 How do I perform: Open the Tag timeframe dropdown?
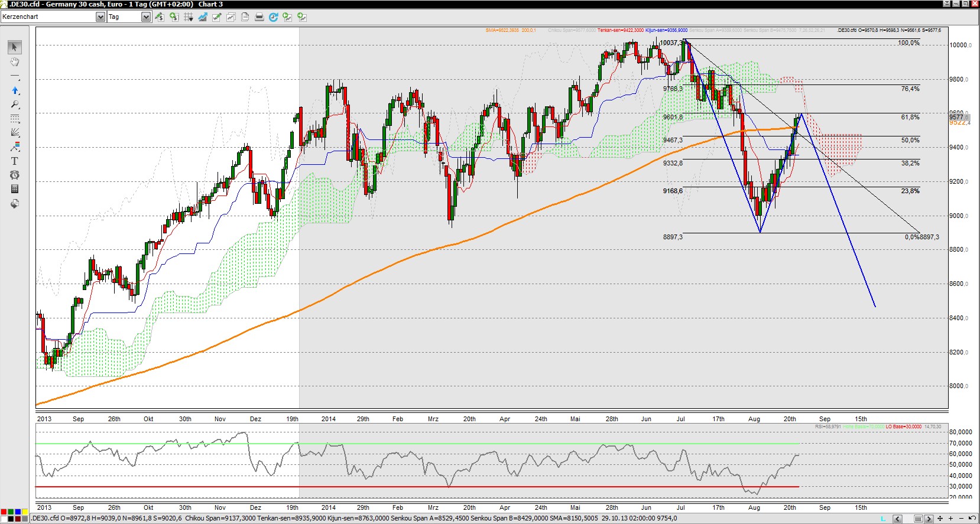pyautogui.click(x=146, y=17)
